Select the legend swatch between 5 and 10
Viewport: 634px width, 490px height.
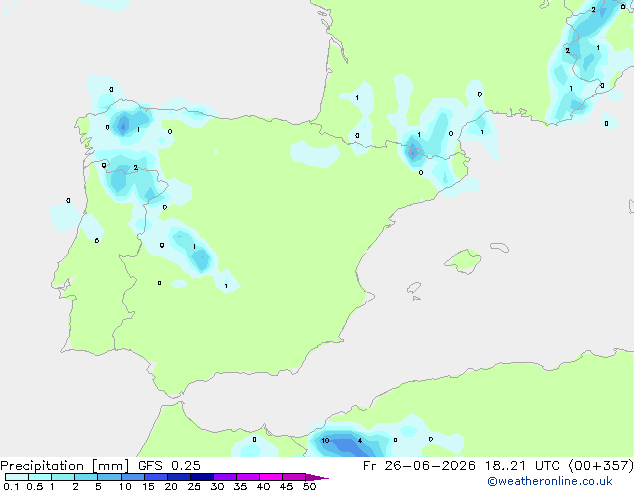(109, 477)
